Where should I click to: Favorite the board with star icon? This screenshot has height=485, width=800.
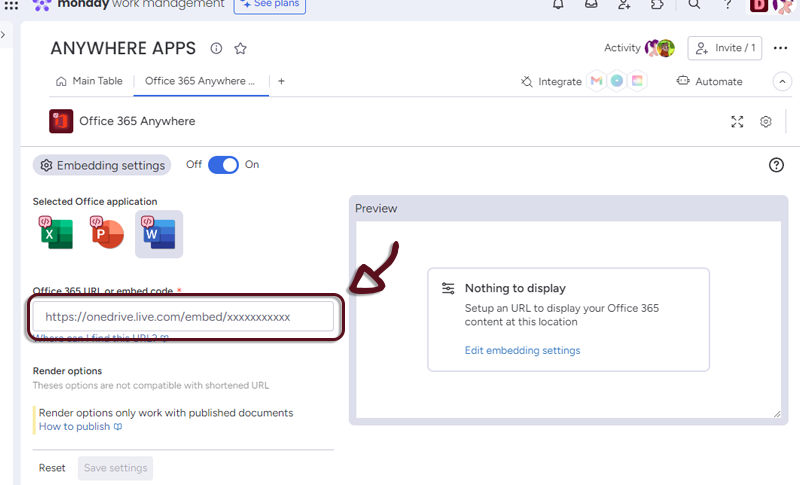240,48
